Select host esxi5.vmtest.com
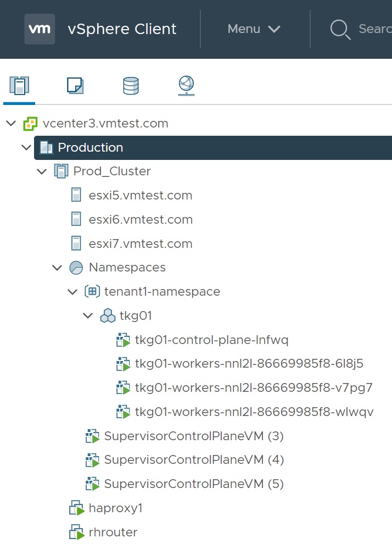The height and width of the screenshot is (549, 392). pos(140,196)
